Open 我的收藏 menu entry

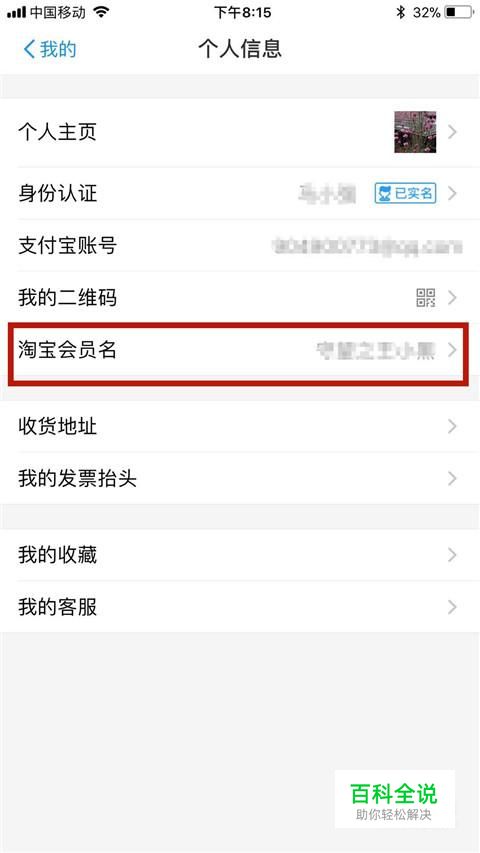coord(240,555)
